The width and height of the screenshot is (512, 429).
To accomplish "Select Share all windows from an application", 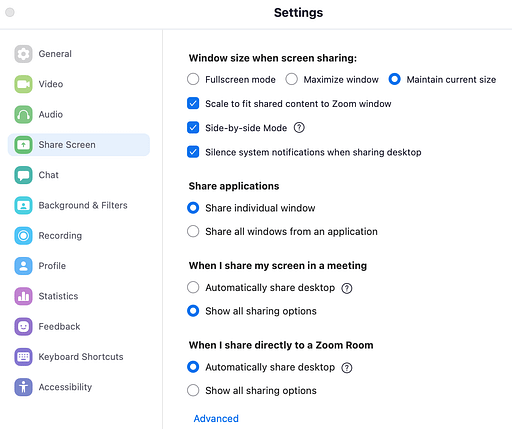I will coord(193,231).
